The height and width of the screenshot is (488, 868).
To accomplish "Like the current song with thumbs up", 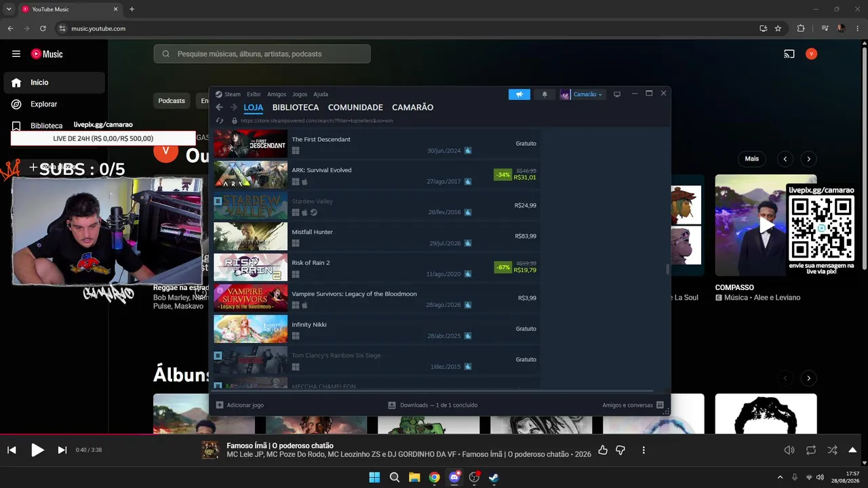I will pos(603,450).
